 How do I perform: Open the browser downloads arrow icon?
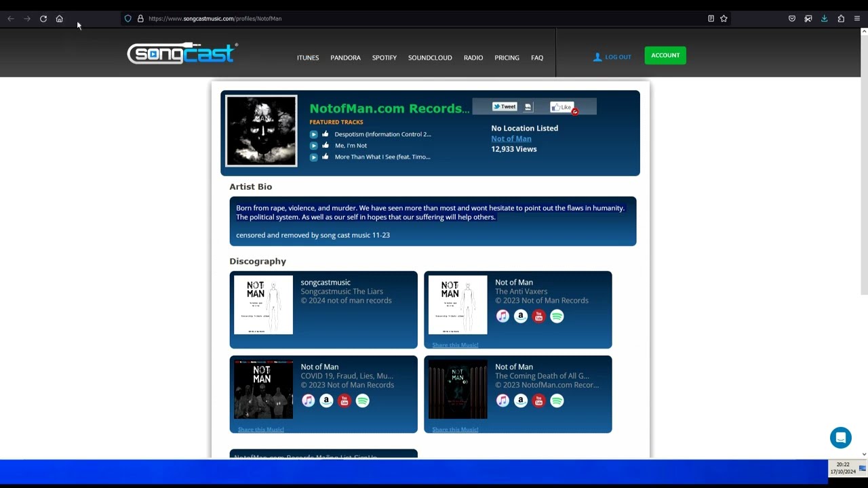[x=825, y=18]
